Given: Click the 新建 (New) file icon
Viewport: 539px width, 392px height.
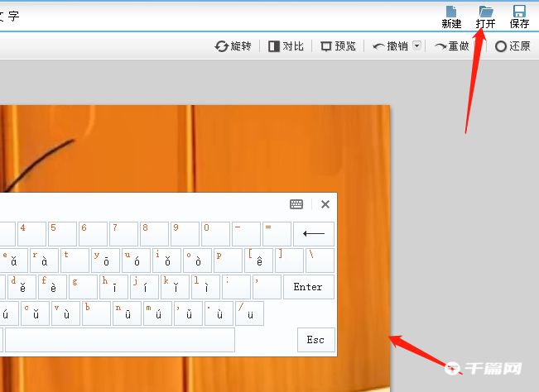Looking at the screenshot, I should (451, 16).
